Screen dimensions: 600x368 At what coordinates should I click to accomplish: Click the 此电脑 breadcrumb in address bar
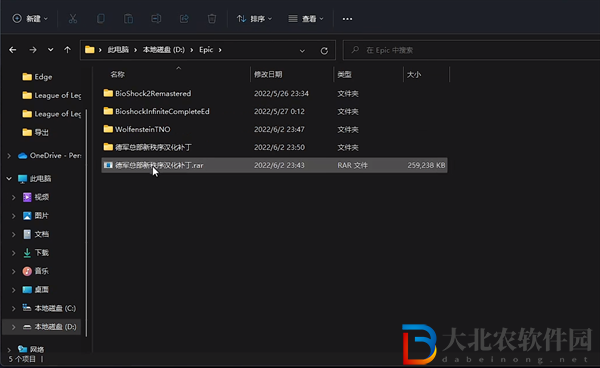(118, 50)
